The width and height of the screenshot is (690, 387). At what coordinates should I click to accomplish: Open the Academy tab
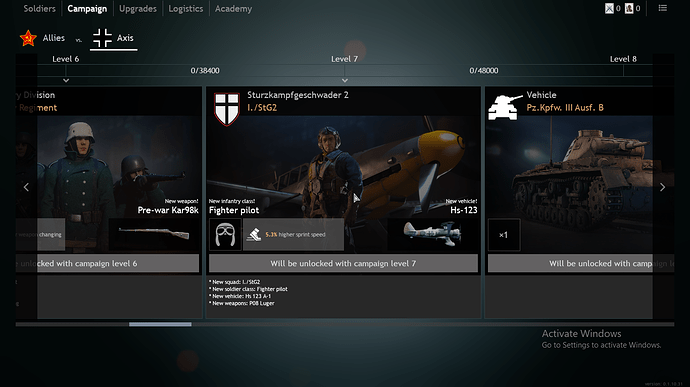coord(233,9)
